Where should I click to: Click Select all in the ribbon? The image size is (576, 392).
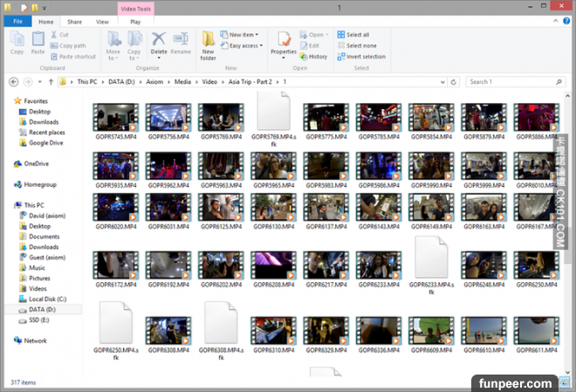click(358, 35)
